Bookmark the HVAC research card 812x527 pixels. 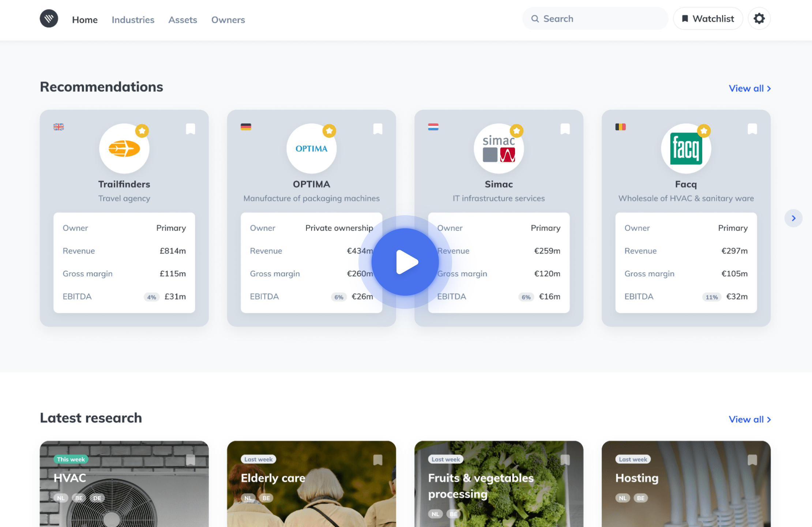pos(191,460)
